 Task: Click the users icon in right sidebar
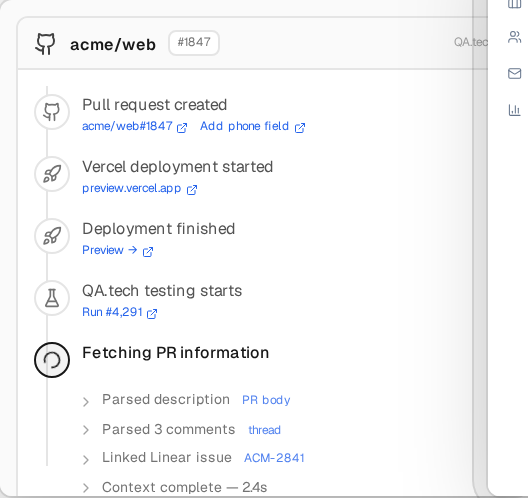pyautogui.click(x=514, y=37)
